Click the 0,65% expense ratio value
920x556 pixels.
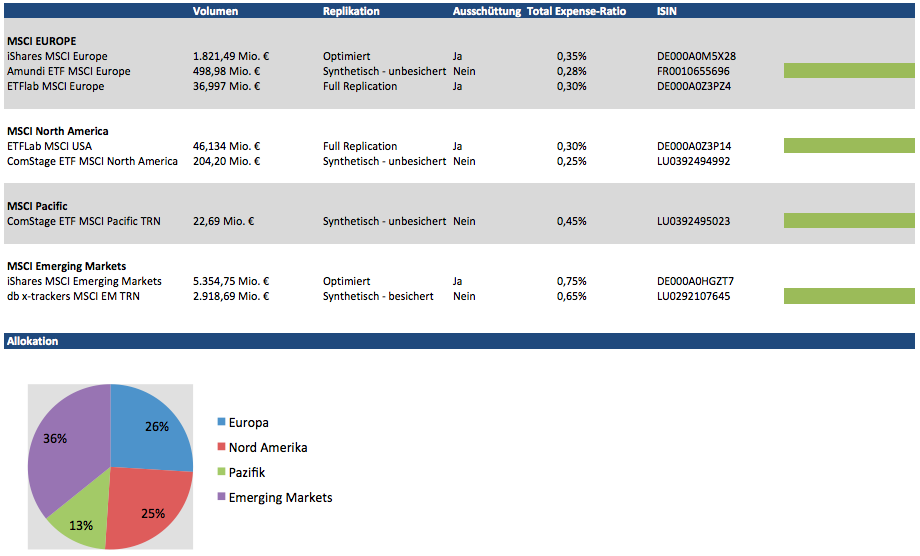(x=571, y=296)
